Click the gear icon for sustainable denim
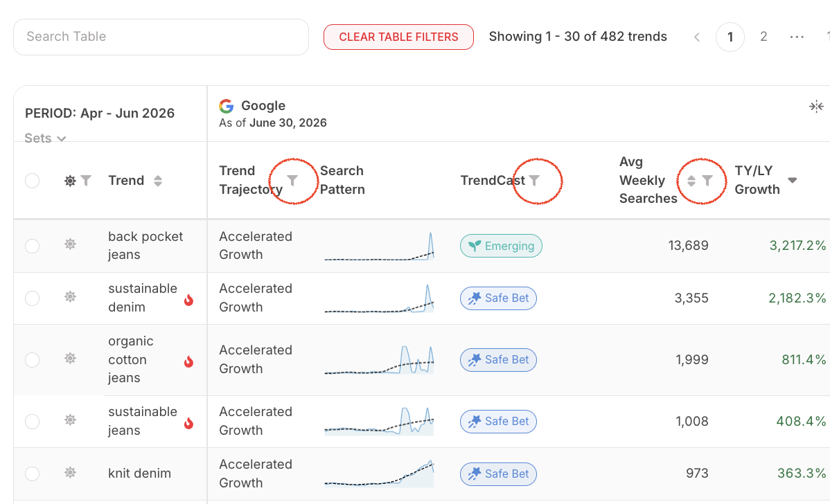Screen dimensions: 830x504 70,296
